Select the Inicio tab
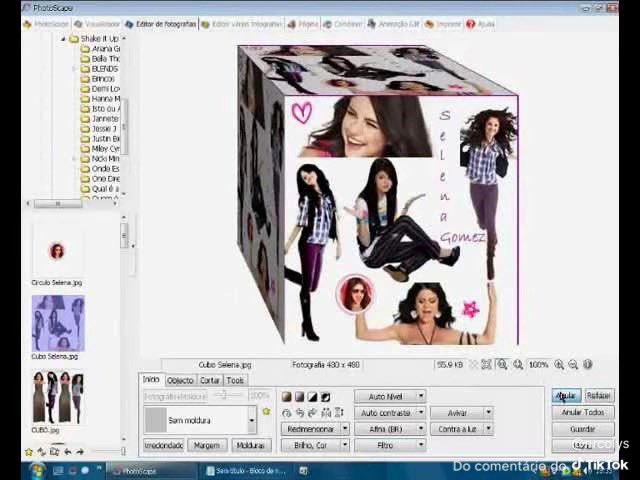Image resolution: width=640 pixels, height=480 pixels. tap(151, 379)
